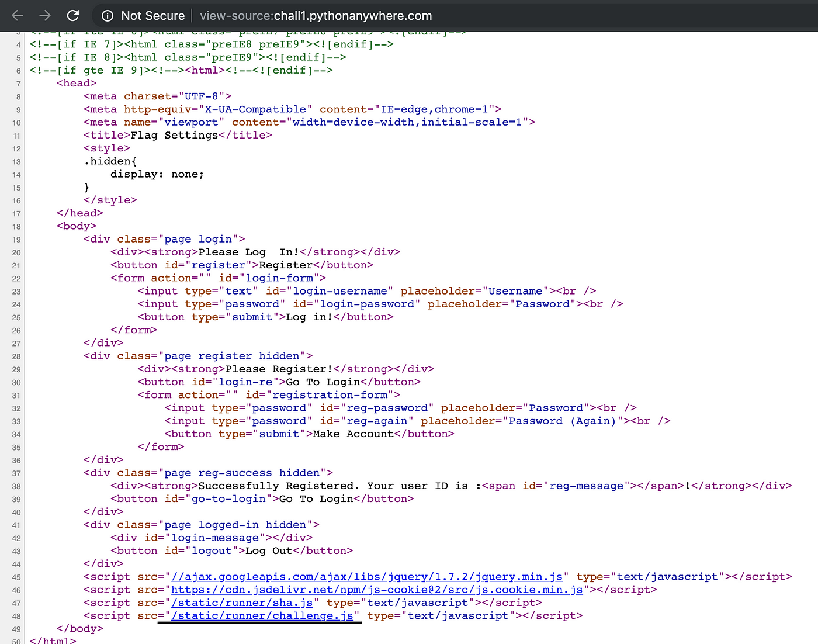Click the Not Secure label text
Viewport: 818px width, 644px height.
point(153,16)
